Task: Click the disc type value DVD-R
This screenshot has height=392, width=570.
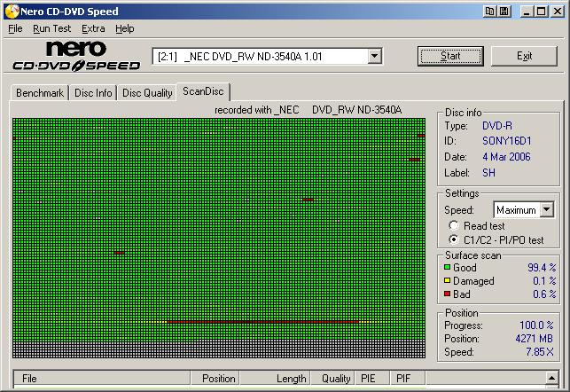Action: [497, 125]
